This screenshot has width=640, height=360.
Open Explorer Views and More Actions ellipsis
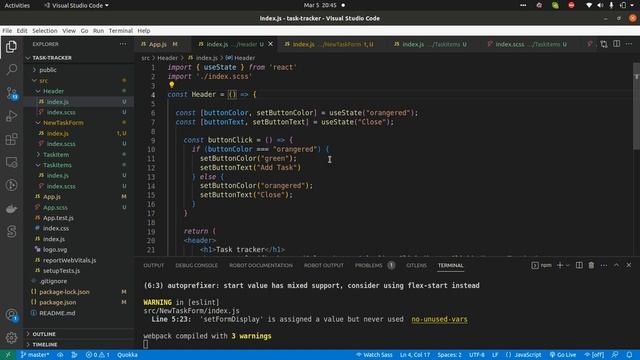tap(123, 44)
